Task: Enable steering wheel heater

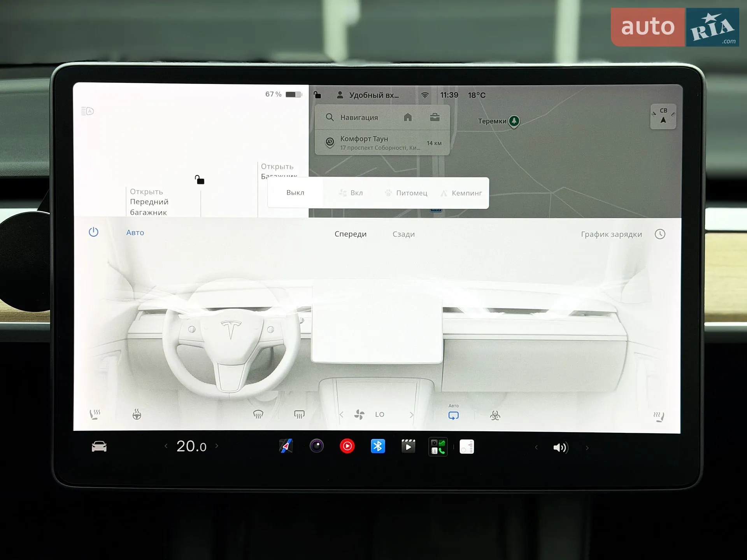Action: 137,415
